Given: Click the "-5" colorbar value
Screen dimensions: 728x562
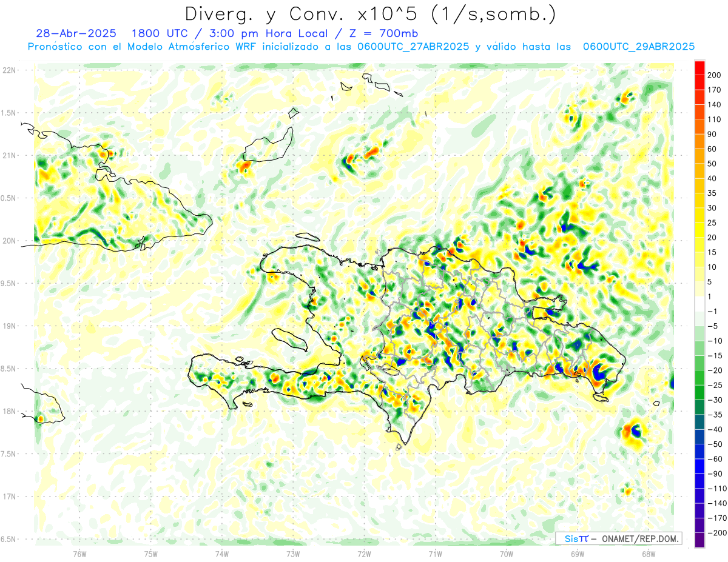Looking at the screenshot, I should pyautogui.click(x=714, y=327).
